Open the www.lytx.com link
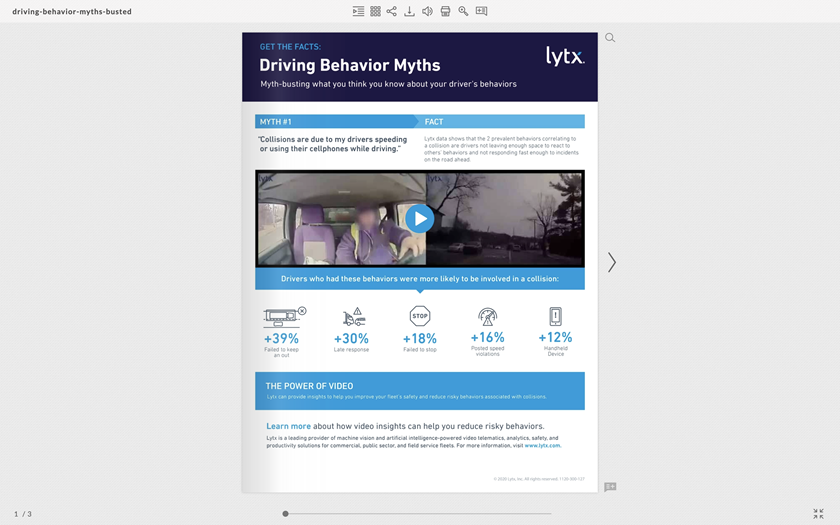The height and width of the screenshot is (525, 840). point(542,445)
